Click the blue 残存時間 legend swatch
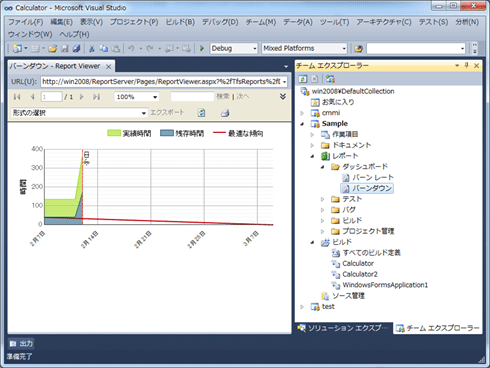490x368 pixels. 167,133
